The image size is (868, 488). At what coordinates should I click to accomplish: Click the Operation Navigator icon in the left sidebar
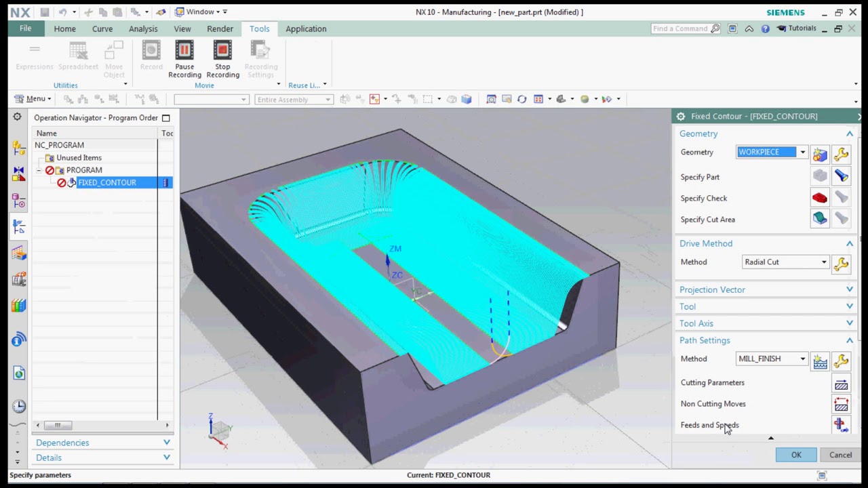pos(18,227)
